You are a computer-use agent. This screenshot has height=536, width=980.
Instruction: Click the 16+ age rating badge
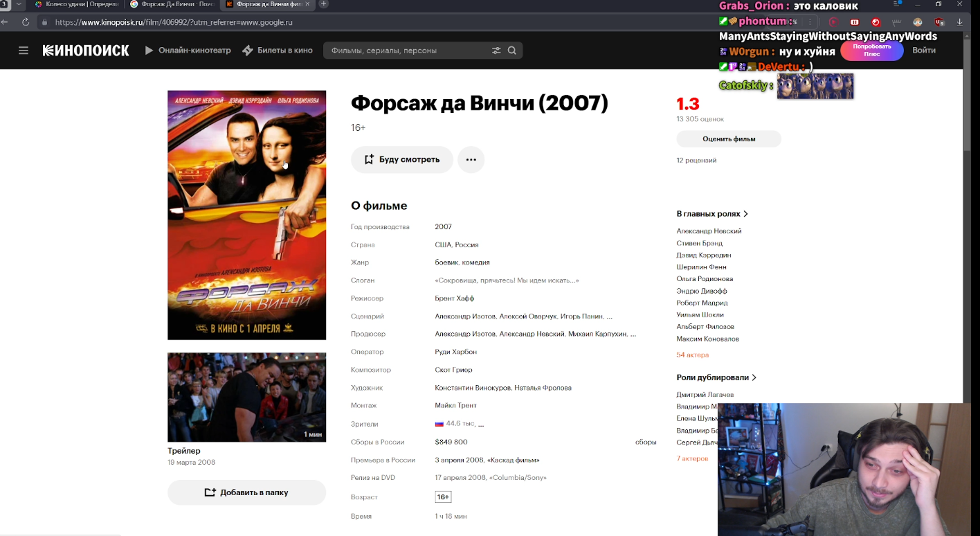coord(443,497)
